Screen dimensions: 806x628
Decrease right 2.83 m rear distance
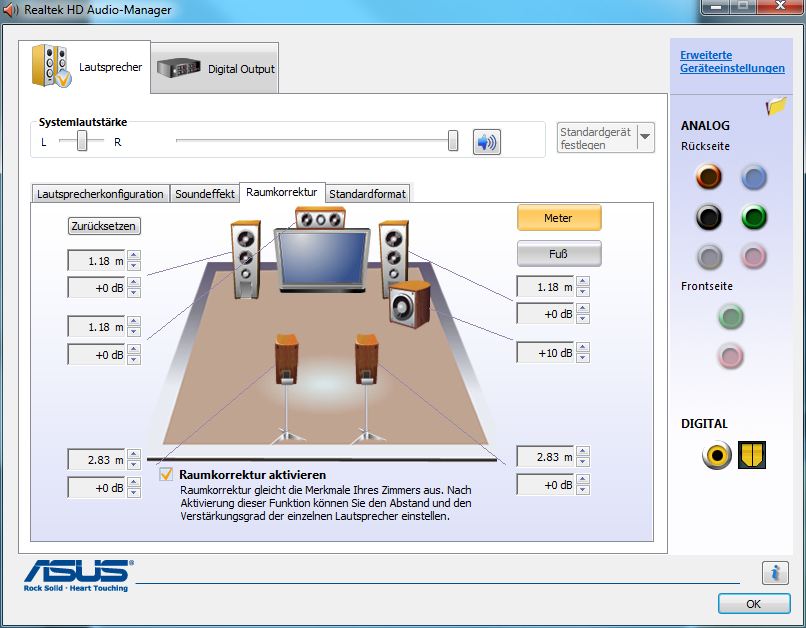(582, 463)
